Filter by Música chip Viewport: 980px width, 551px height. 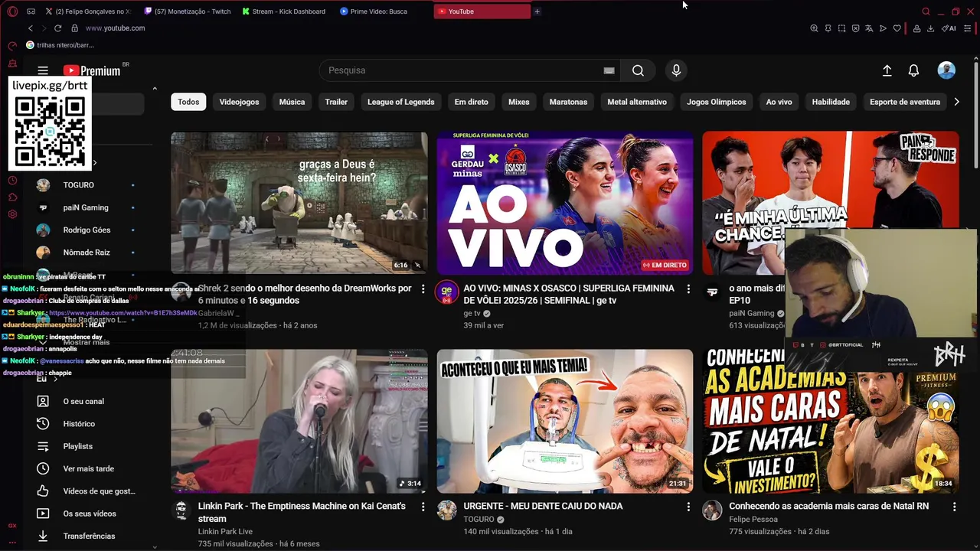click(292, 102)
